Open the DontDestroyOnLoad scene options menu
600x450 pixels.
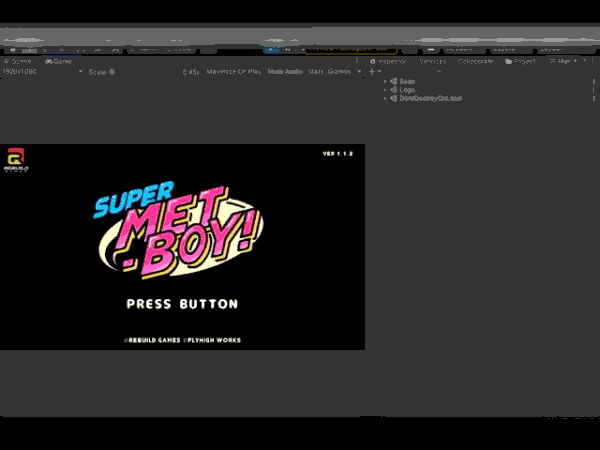click(593, 98)
